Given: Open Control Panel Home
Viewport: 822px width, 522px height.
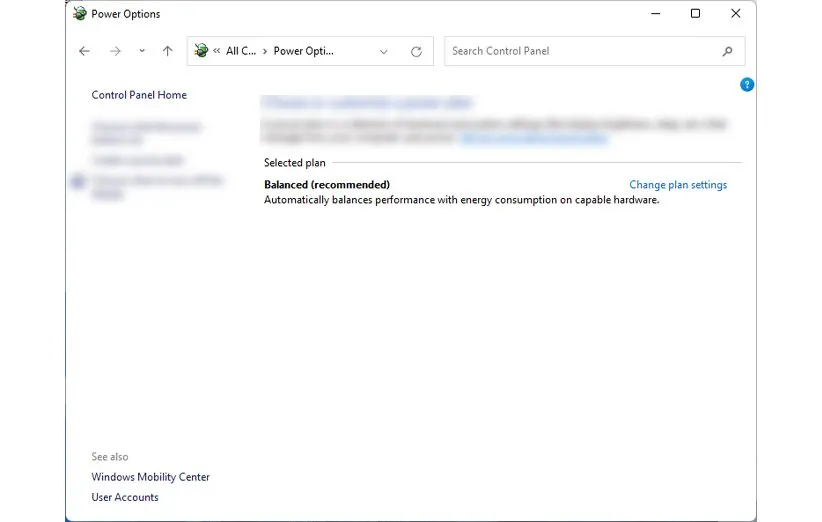Looking at the screenshot, I should [x=139, y=95].
